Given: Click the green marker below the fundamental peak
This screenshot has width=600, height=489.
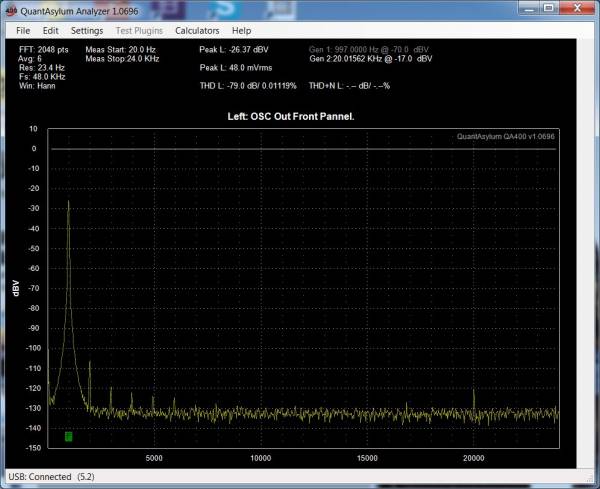Looking at the screenshot, I should coord(68,436).
